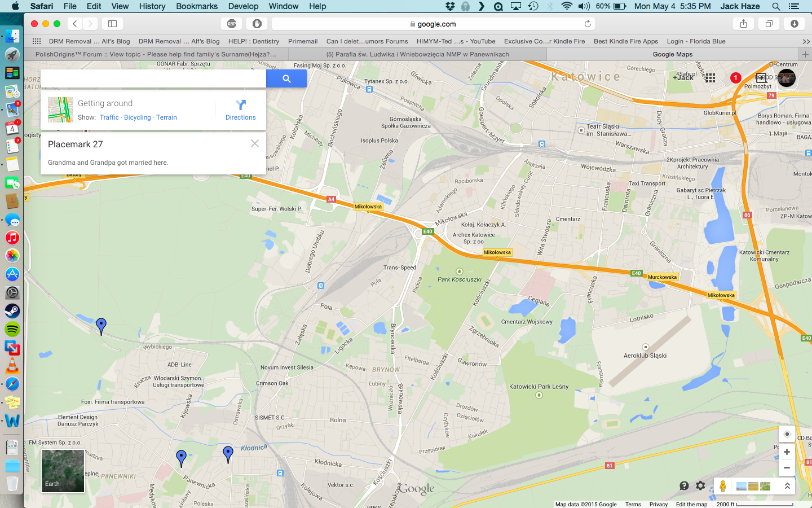Toggle Safari sidebar button
The height and width of the screenshot is (508, 812).
[x=112, y=24]
